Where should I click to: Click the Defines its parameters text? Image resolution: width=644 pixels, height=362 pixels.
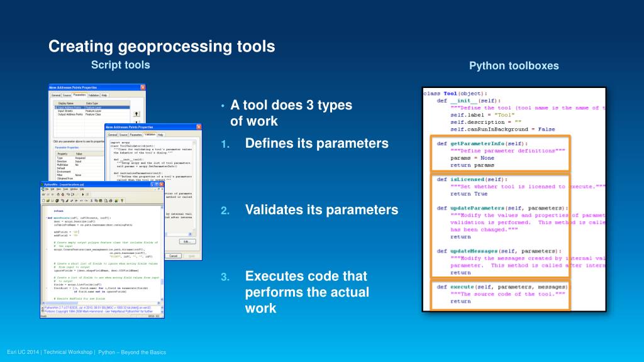click(317, 143)
